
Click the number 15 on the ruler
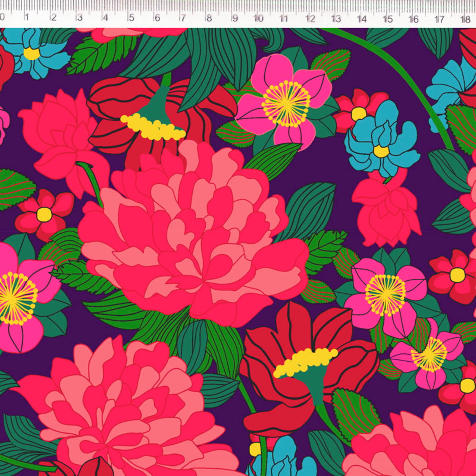(x=388, y=19)
